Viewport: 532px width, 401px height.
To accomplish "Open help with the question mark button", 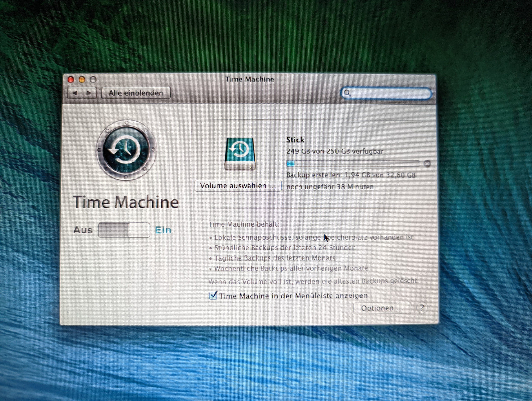I will pyautogui.click(x=422, y=308).
